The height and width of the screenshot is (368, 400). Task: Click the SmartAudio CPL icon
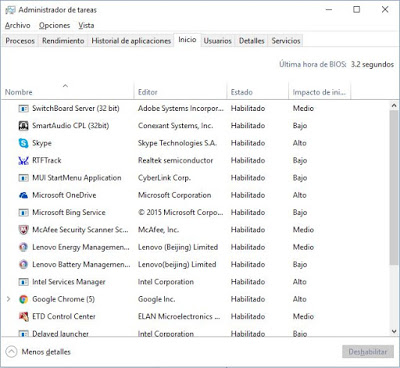coord(23,126)
